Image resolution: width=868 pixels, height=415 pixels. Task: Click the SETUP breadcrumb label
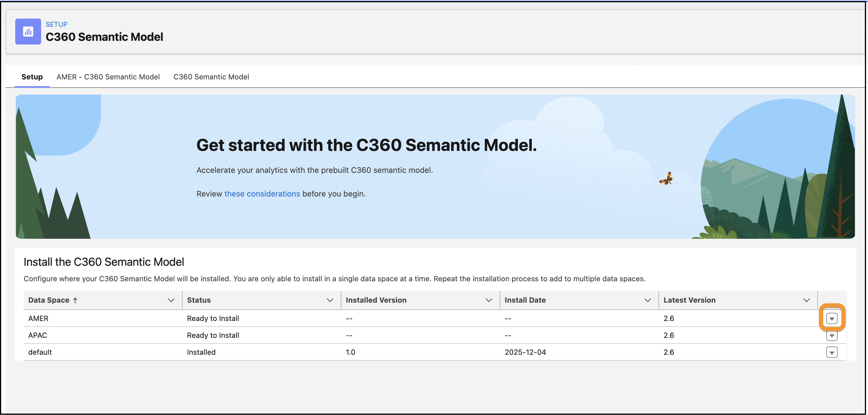pyautogui.click(x=57, y=24)
